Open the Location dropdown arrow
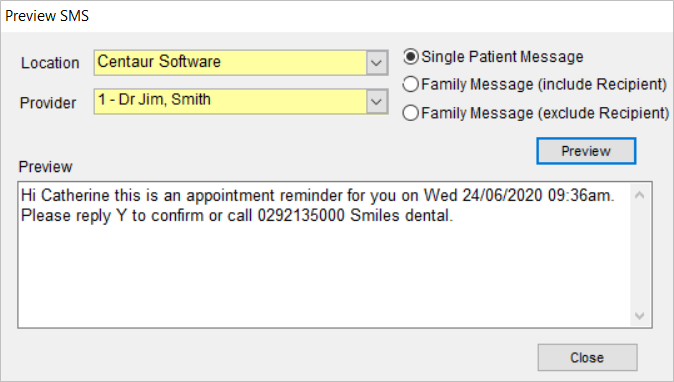 [377, 63]
